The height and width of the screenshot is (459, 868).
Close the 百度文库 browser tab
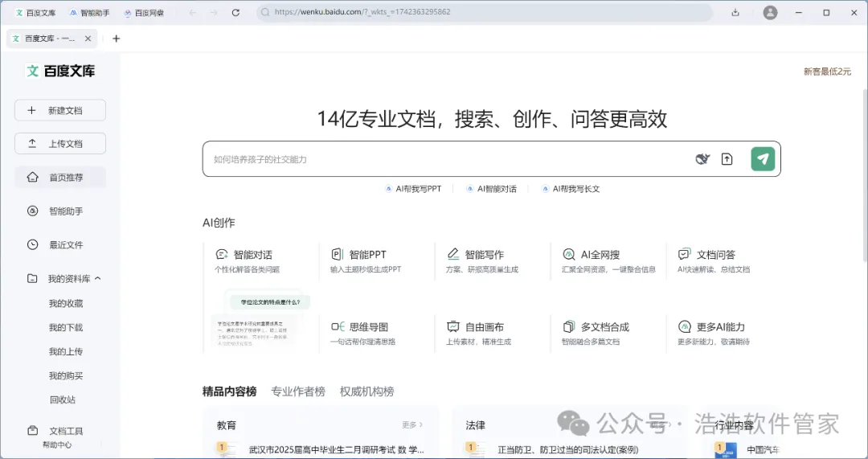(x=88, y=39)
